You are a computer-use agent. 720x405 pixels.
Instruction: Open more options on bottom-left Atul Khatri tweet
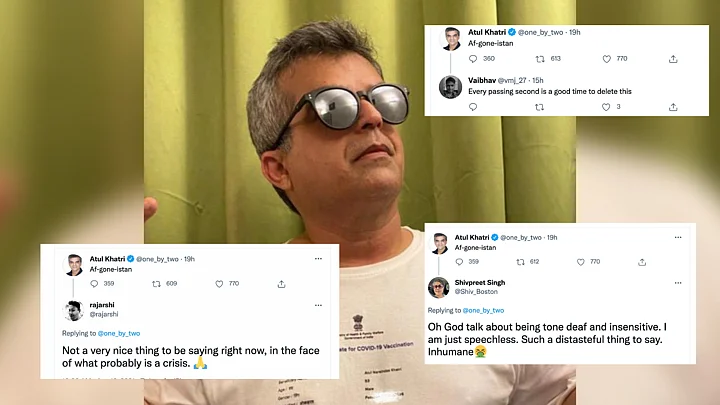click(x=318, y=259)
